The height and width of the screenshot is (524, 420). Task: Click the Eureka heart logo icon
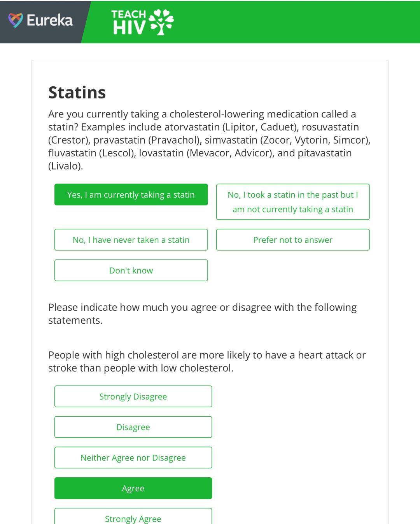click(16, 20)
